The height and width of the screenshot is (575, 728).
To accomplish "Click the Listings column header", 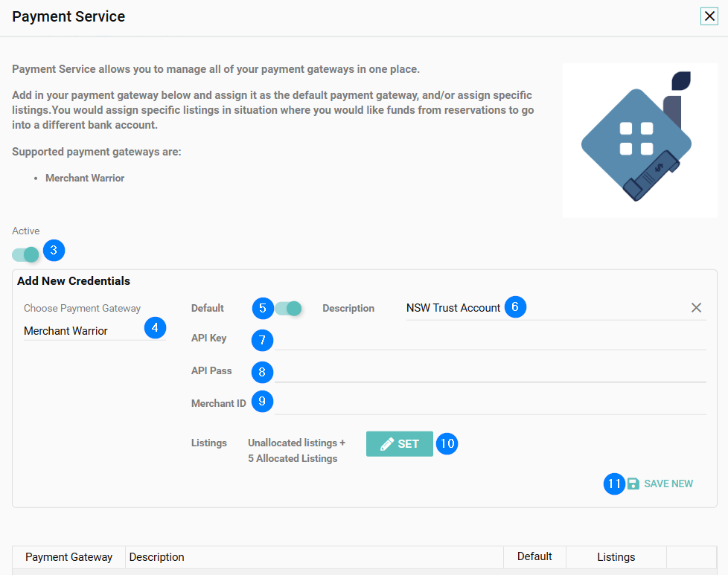I will pos(616,556).
